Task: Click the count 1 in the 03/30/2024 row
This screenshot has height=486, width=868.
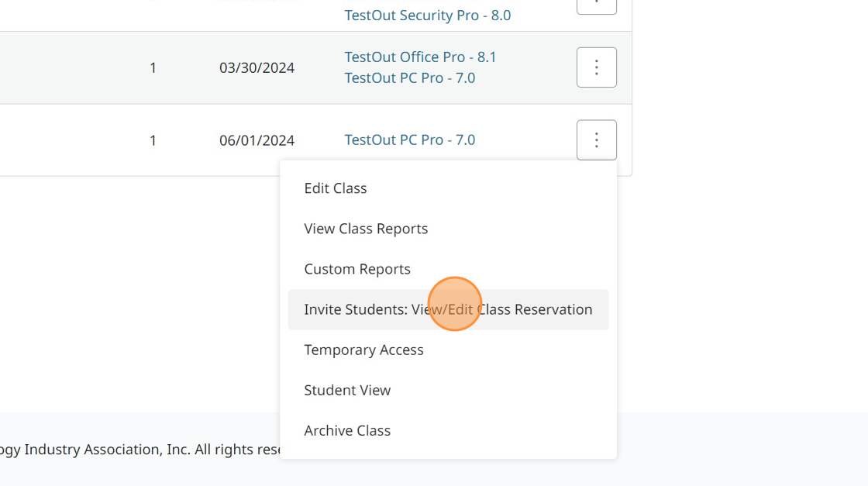Action: click(153, 68)
